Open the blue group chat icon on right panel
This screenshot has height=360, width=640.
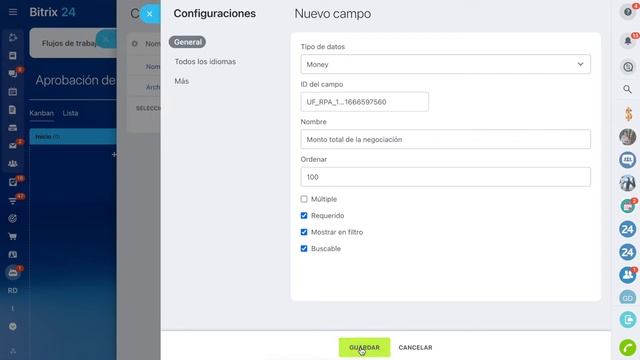(x=628, y=160)
